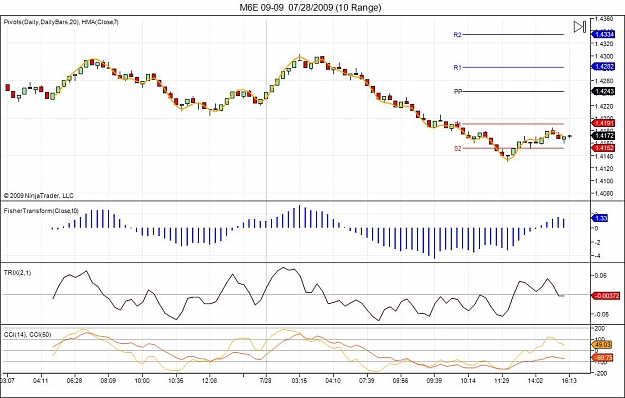This screenshot has width=625, height=398.
Task: Click the 04:11 time axis label
Action: point(41,380)
